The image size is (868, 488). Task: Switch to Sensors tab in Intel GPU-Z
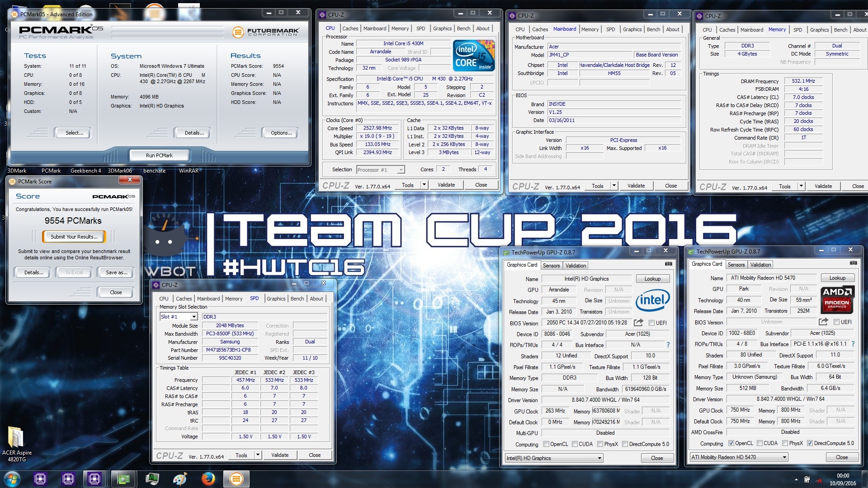551,266
